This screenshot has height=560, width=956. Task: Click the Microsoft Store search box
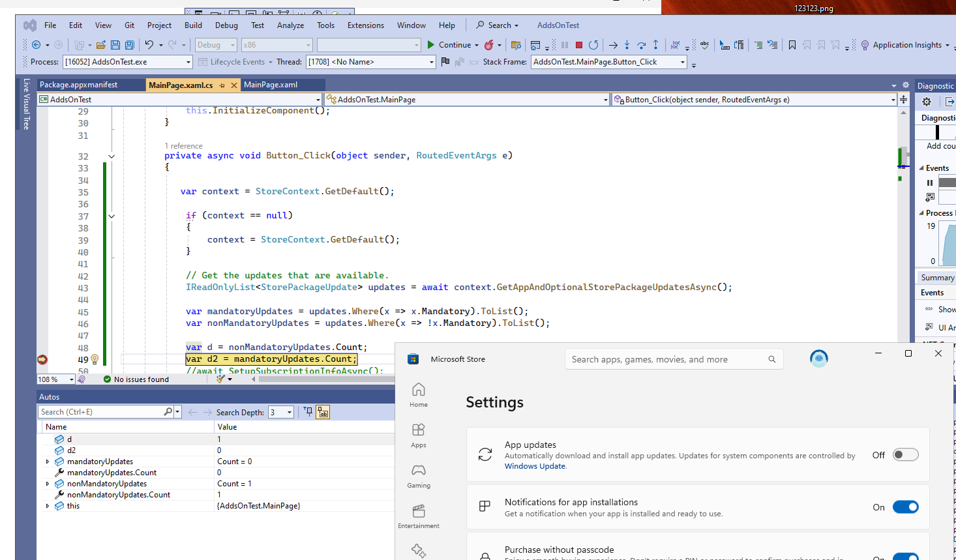click(674, 359)
